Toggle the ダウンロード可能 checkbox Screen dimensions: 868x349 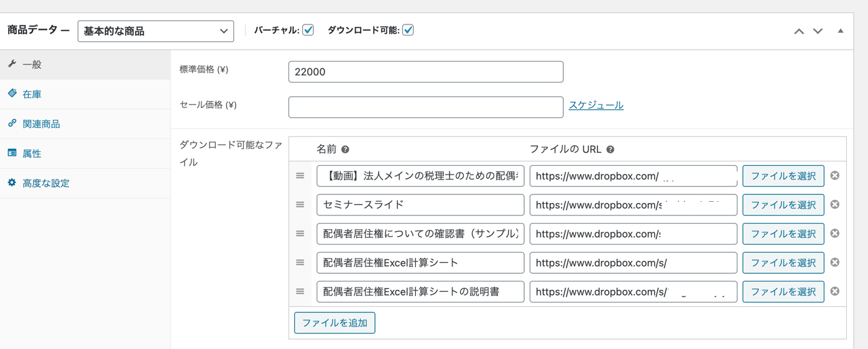(408, 30)
